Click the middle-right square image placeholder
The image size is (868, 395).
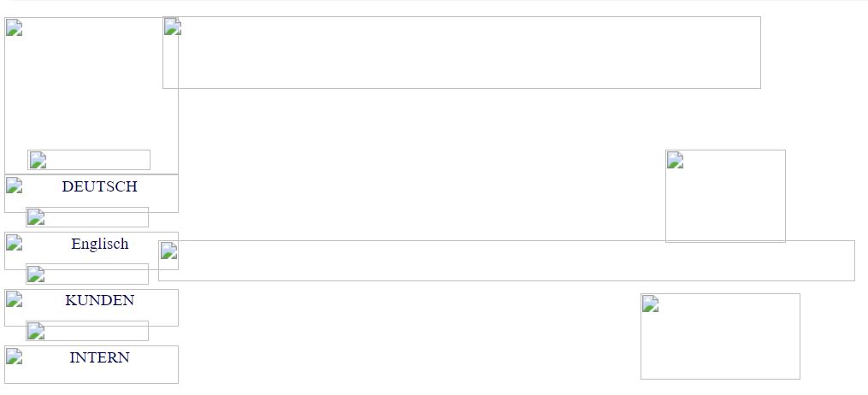[x=725, y=196]
